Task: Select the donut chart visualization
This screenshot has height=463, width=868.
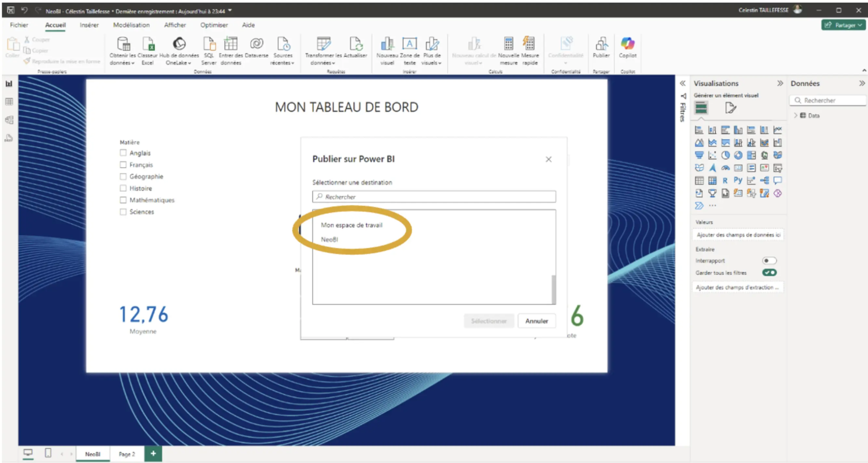Action: click(x=738, y=155)
